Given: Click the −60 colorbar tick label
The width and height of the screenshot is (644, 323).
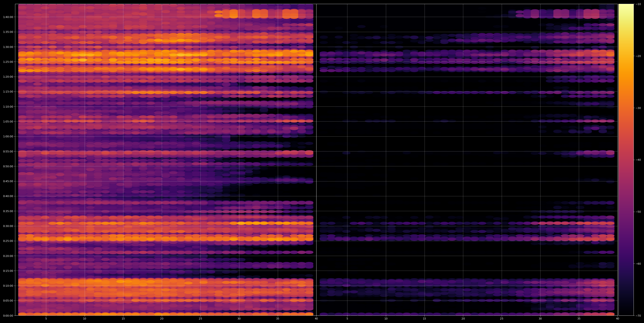Looking at the screenshot, I should 638,263.
